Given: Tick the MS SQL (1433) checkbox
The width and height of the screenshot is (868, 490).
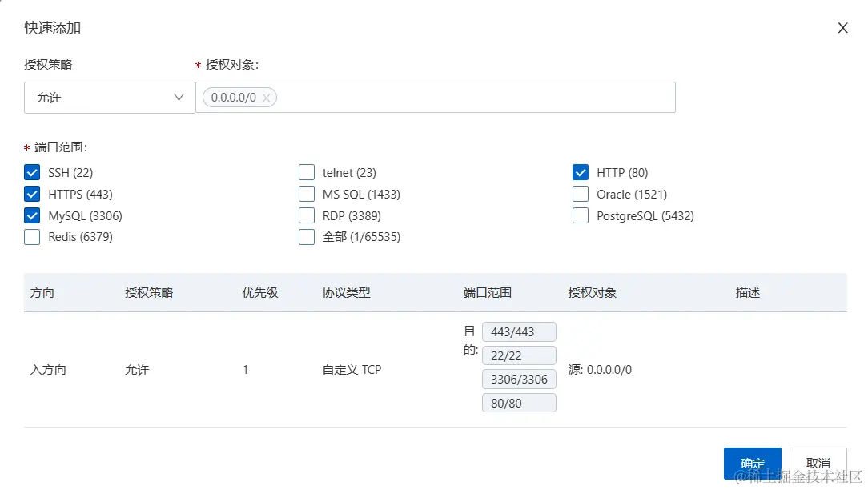Looking at the screenshot, I should coord(307,194).
